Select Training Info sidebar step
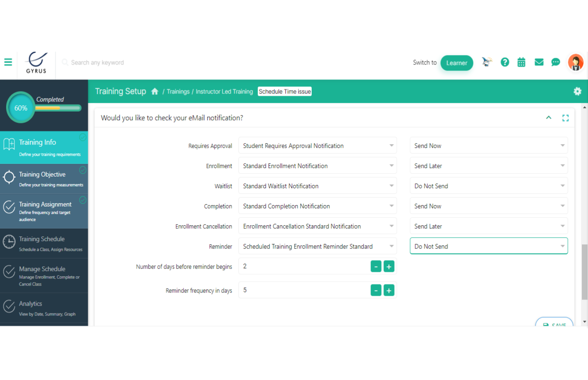The height and width of the screenshot is (380, 588). (x=44, y=148)
